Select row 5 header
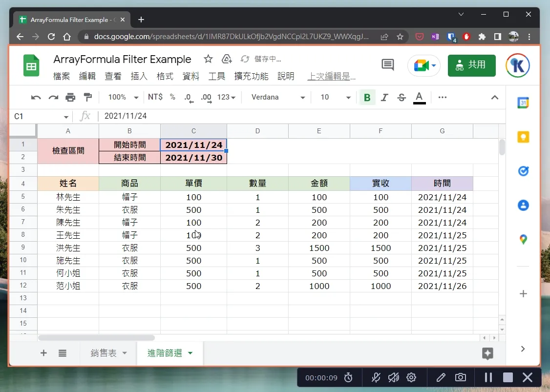 click(x=23, y=197)
